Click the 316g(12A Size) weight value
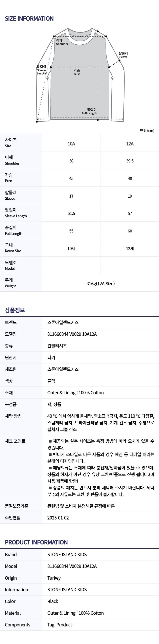The width and height of the screenshot is (159, 644). [100, 284]
